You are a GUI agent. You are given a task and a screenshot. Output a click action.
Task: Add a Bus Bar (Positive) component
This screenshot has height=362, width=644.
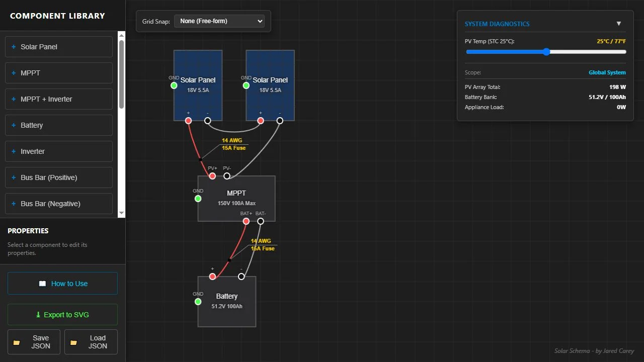(59, 177)
